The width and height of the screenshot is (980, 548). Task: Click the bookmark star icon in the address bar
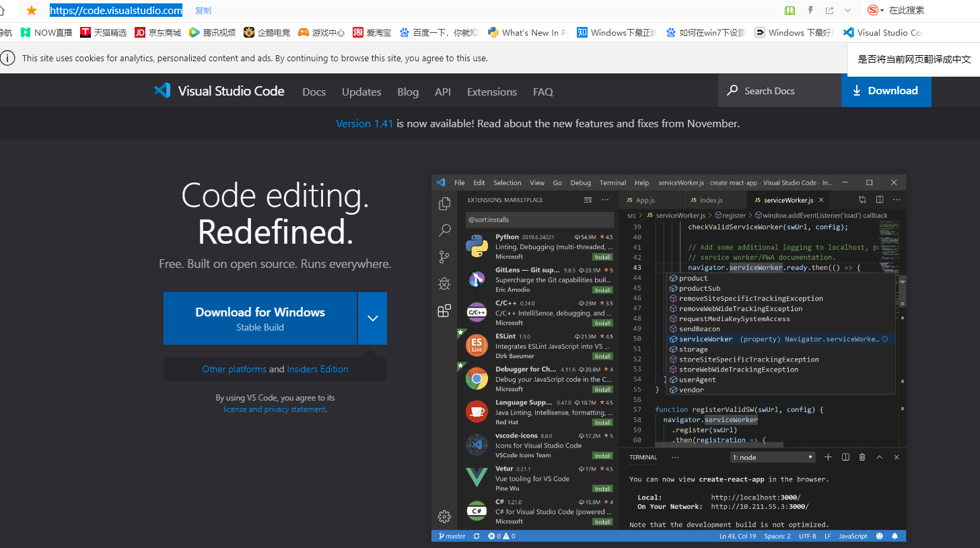32,10
